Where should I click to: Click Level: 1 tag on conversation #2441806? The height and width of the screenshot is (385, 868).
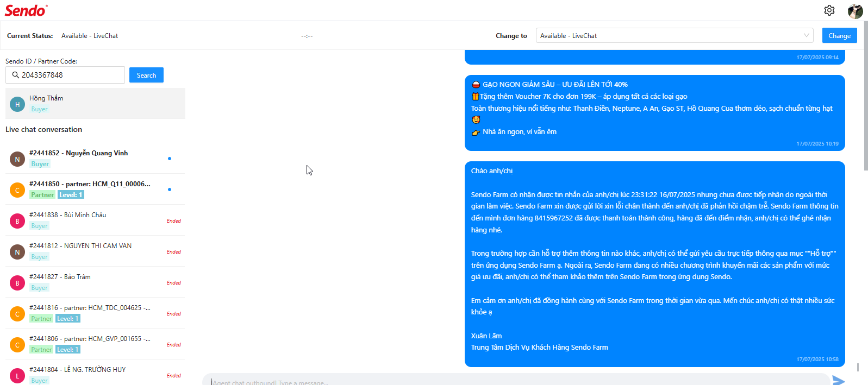68,350
